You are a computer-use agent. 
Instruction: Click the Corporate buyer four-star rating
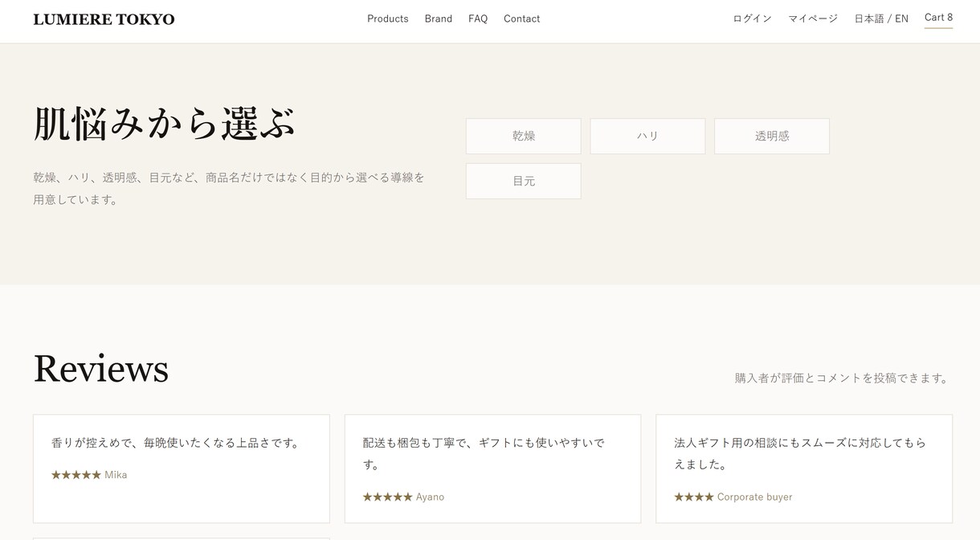tap(694, 497)
